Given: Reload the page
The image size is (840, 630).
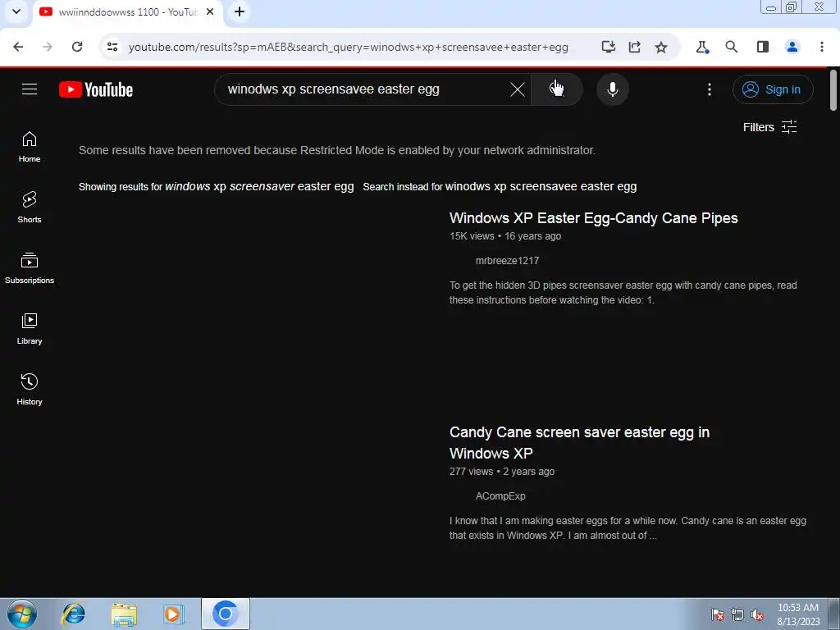Looking at the screenshot, I should (77, 47).
